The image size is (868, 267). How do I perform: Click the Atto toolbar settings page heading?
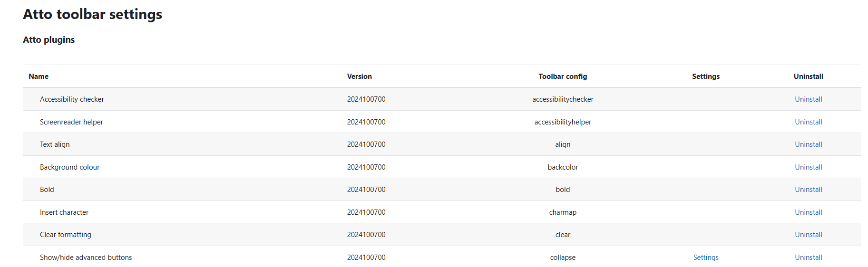coord(93,14)
